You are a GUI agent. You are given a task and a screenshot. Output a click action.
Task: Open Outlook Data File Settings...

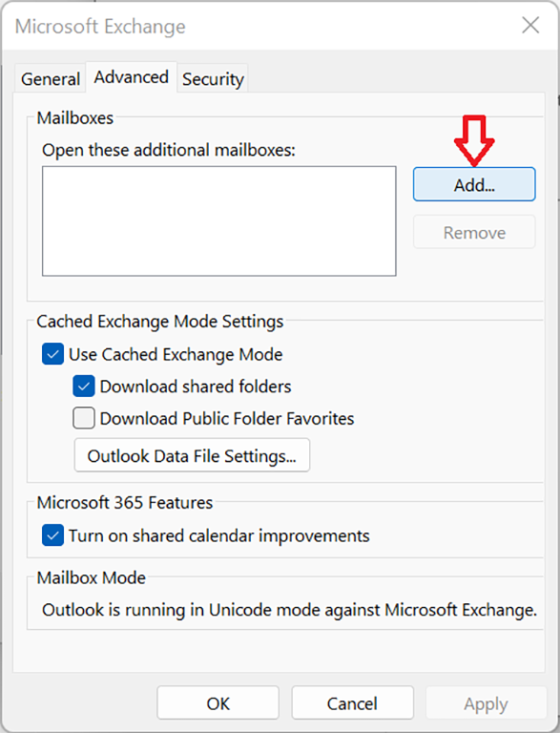point(192,455)
